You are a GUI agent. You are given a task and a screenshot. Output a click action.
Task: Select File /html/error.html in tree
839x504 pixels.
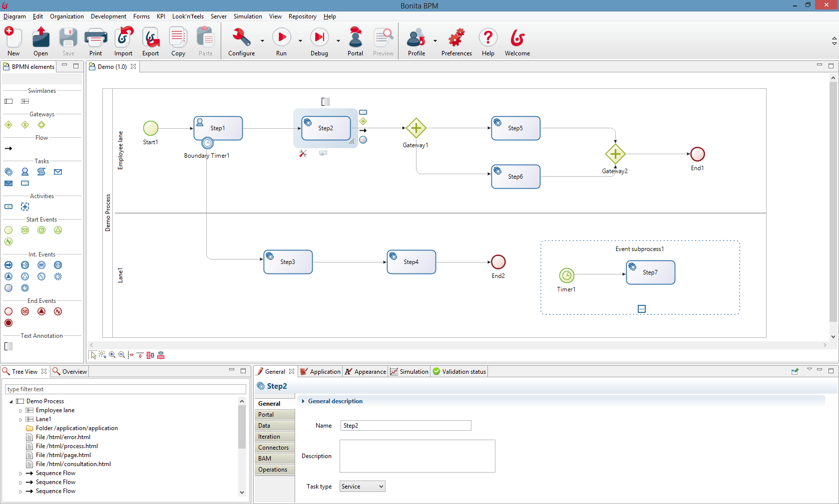coord(63,437)
